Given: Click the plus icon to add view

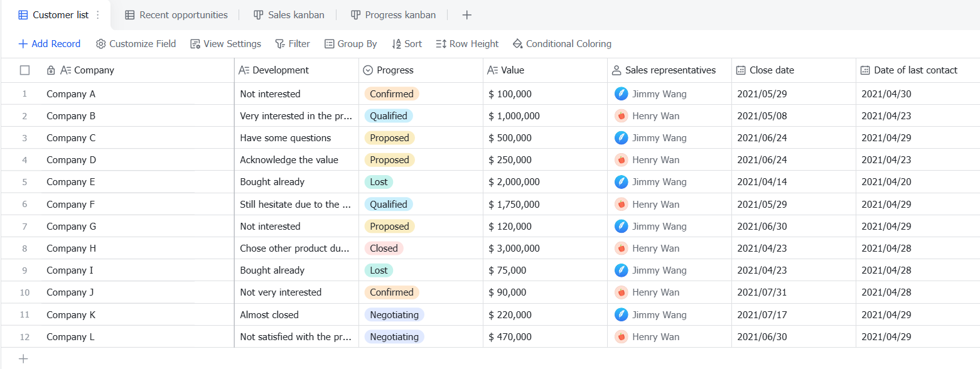Looking at the screenshot, I should pos(466,15).
